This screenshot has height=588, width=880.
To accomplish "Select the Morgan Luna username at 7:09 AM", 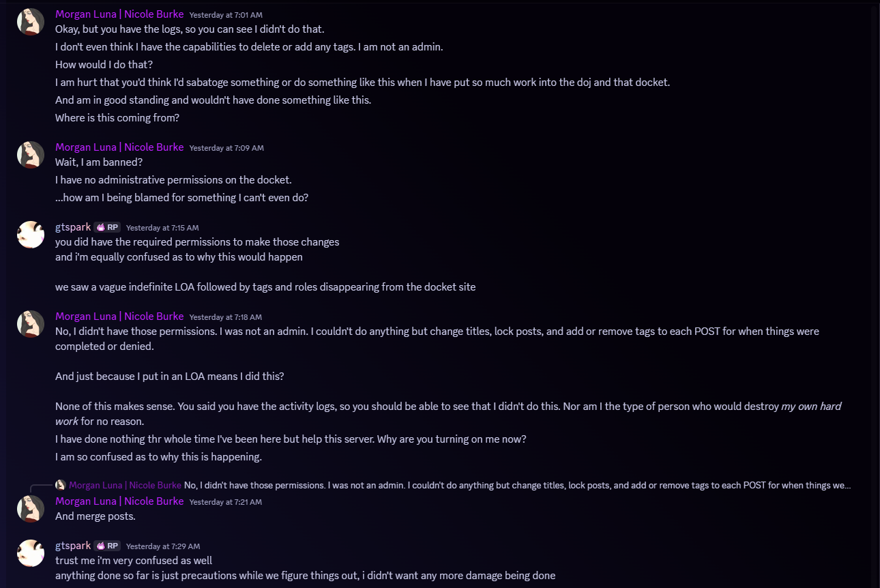I will 119,147.
